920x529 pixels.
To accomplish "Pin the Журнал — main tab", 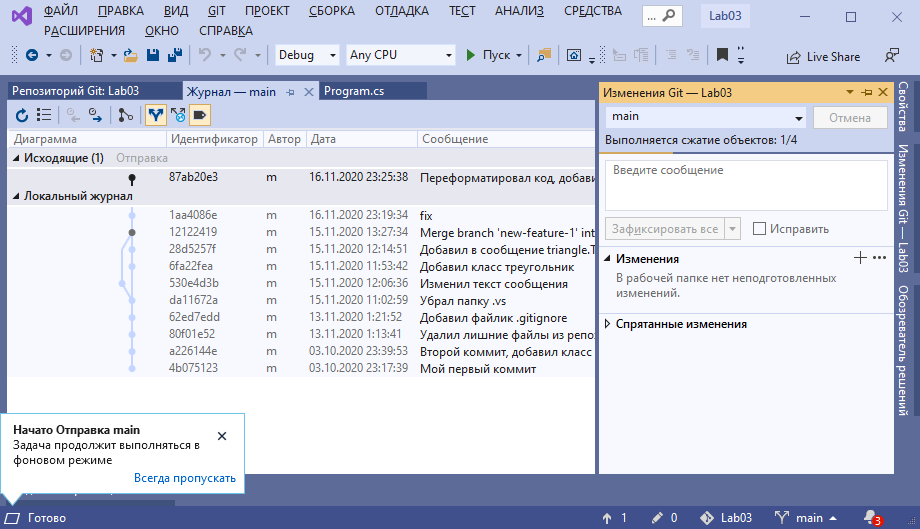I will coord(290,92).
